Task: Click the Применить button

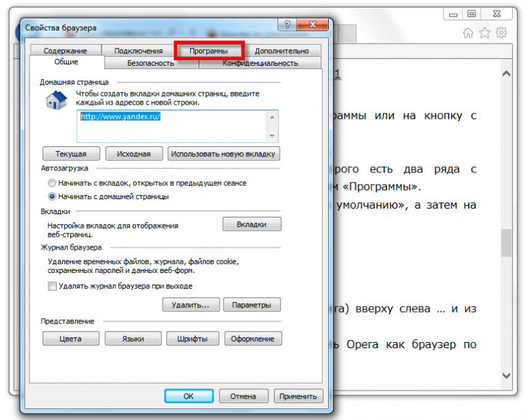Action: coord(298,396)
